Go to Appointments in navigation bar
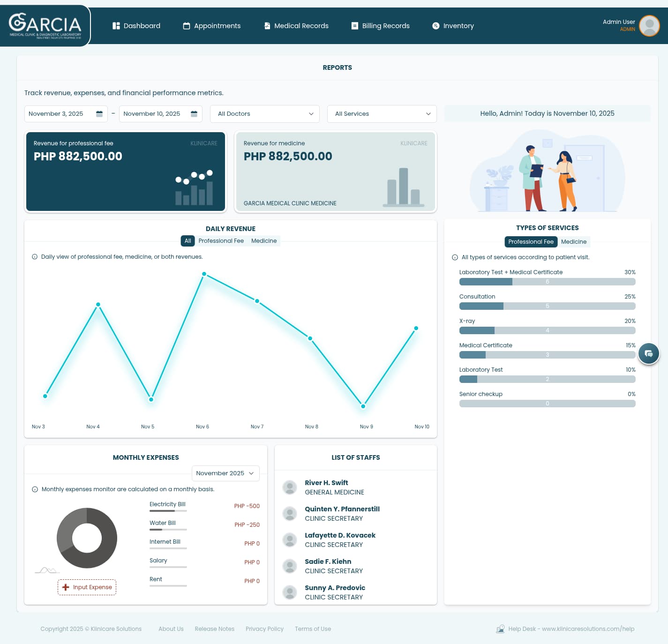Viewport: 668px width, 644px height. [x=212, y=26]
